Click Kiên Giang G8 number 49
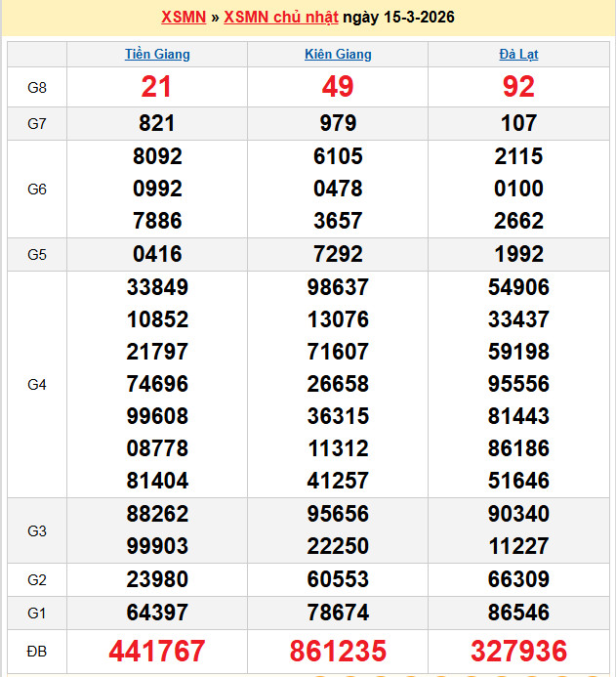The image size is (616, 677). [338, 88]
